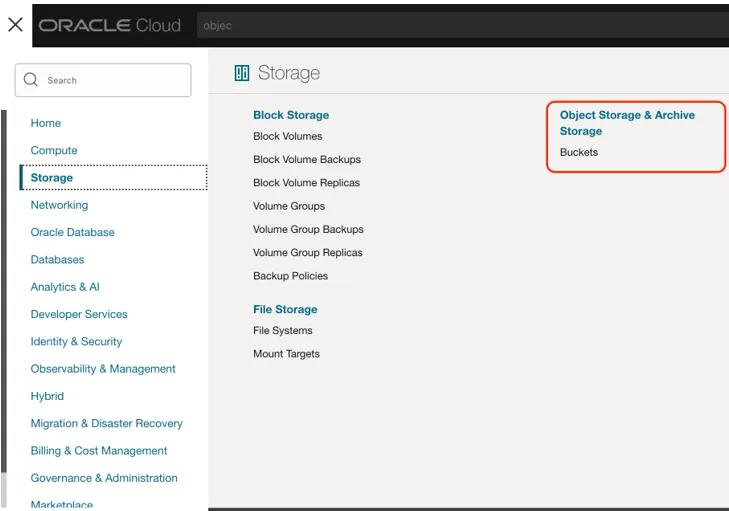Viewport: 729px width, 511px height.
Task: Focus the top search bar containing 'objec'
Action: pos(463,26)
